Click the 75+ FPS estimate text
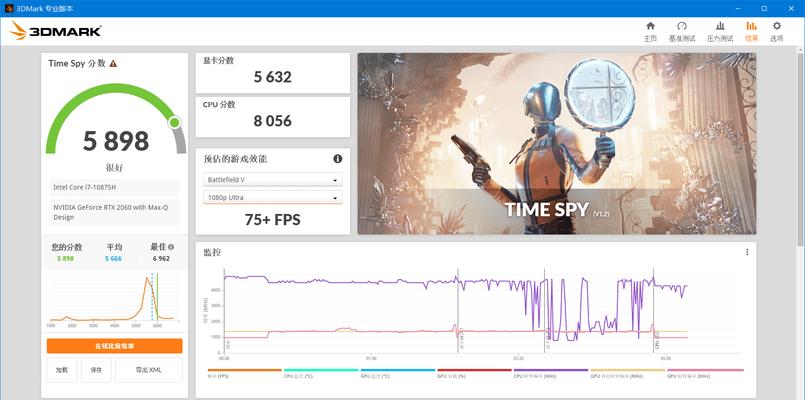 point(273,220)
